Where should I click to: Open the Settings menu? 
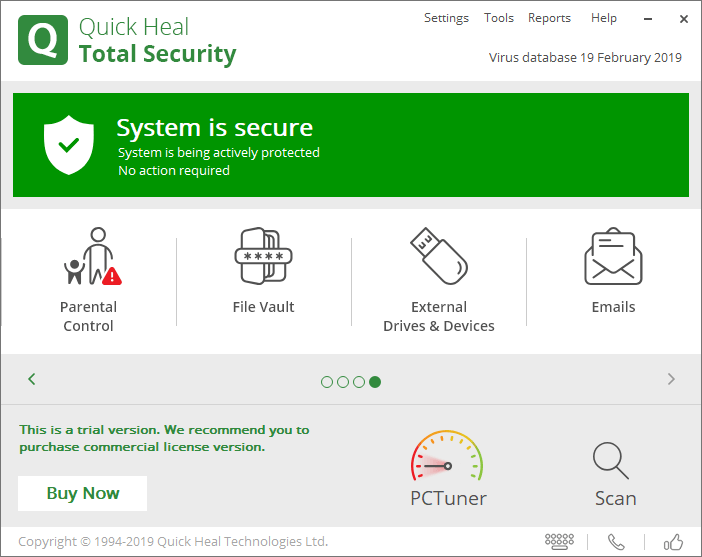pyautogui.click(x=446, y=18)
